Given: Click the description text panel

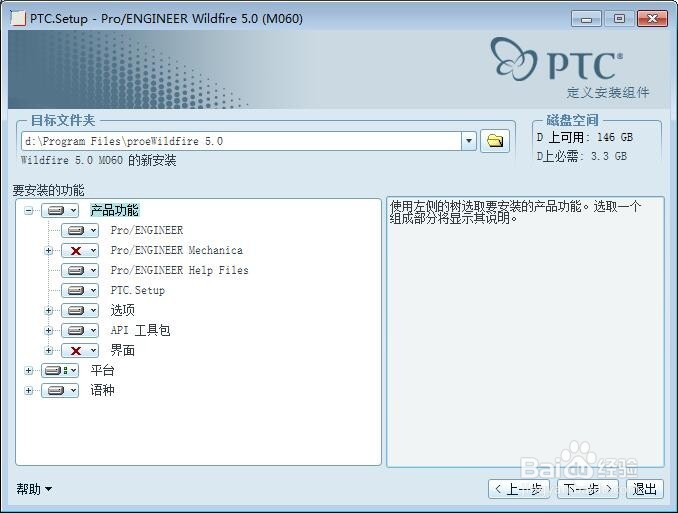Looking at the screenshot, I should 525,332.
